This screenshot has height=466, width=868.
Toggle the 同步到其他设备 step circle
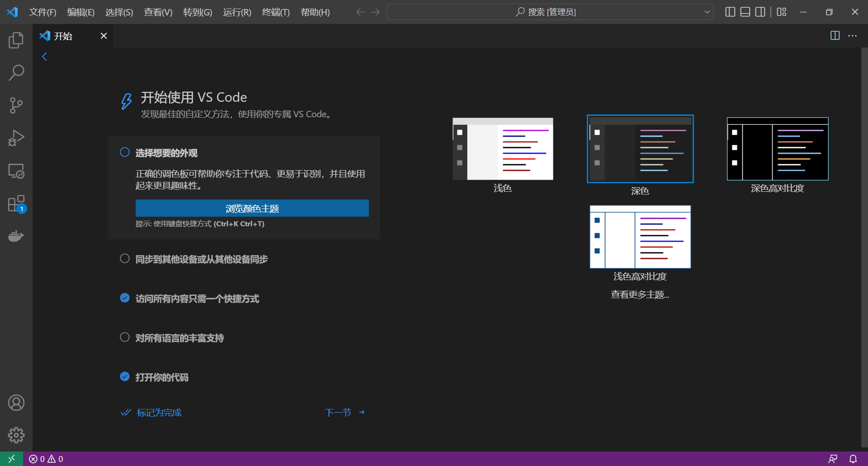pos(125,258)
